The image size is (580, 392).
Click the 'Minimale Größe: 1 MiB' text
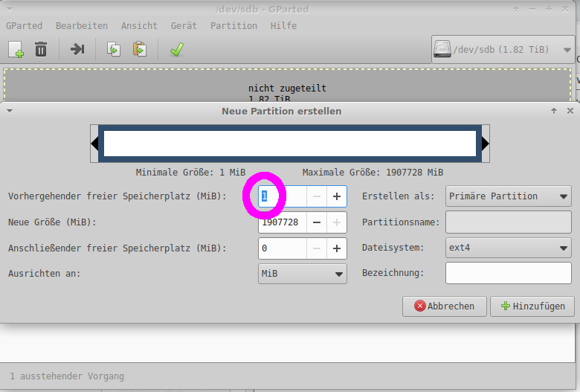point(190,173)
